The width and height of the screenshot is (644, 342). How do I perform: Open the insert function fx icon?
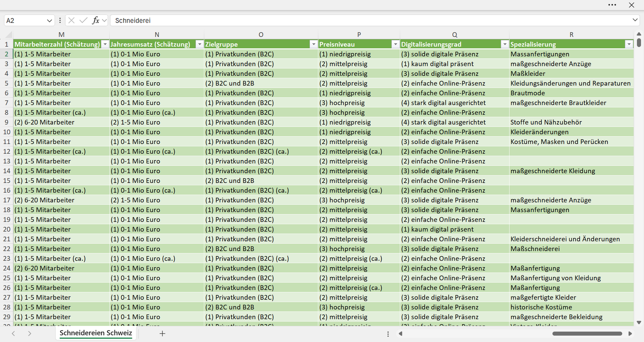[x=96, y=20]
